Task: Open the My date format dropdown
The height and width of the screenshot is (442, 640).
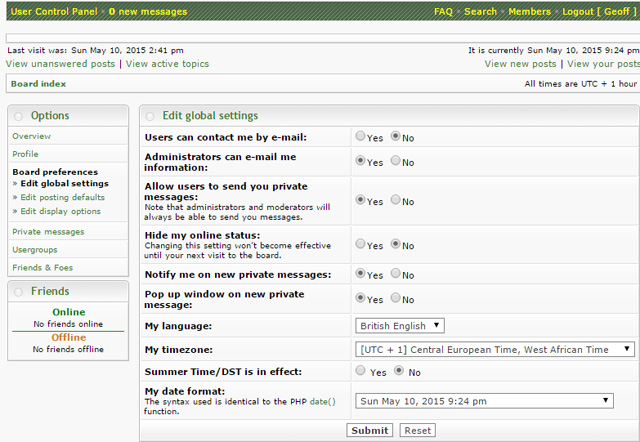Action: click(x=484, y=401)
